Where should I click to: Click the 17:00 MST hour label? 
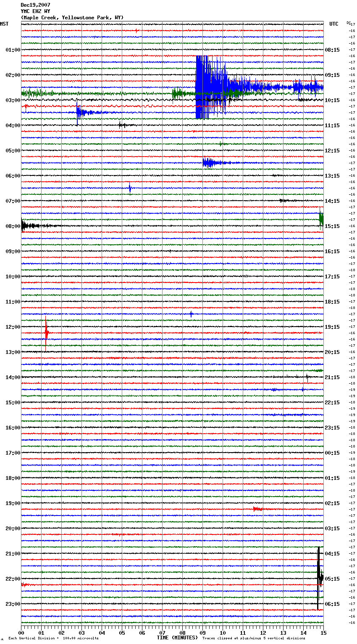tap(13, 453)
